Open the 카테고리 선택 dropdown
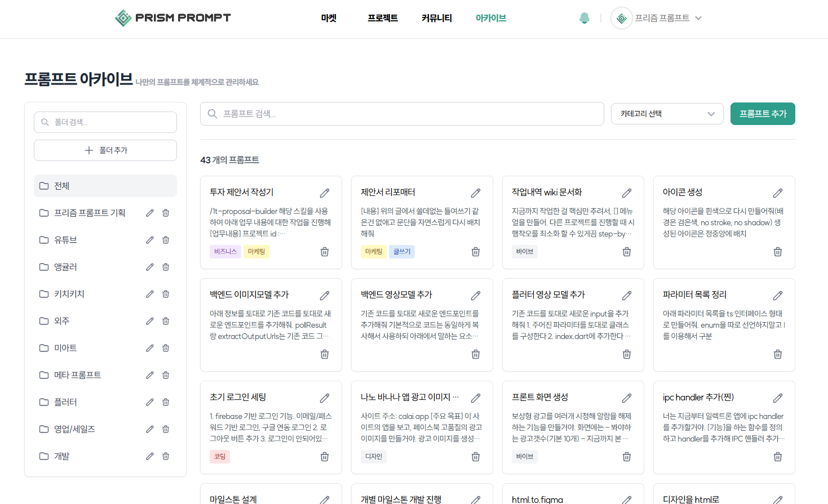Image resolution: width=828 pixels, height=504 pixels. tap(667, 114)
